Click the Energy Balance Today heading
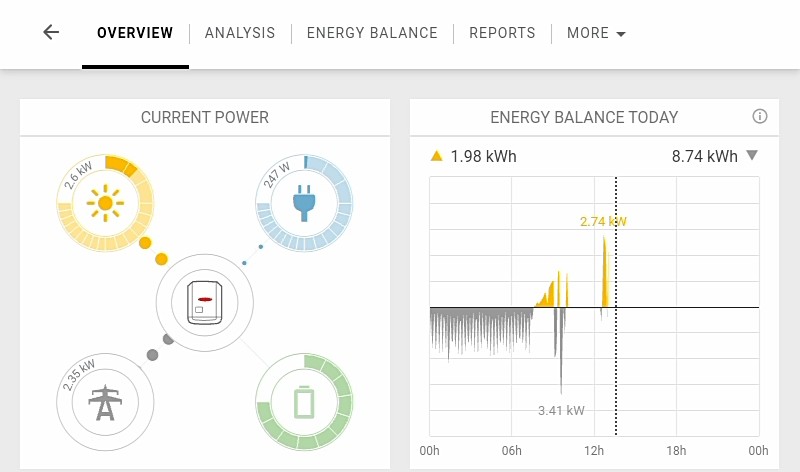The height and width of the screenshot is (472, 800). (x=584, y=117)
